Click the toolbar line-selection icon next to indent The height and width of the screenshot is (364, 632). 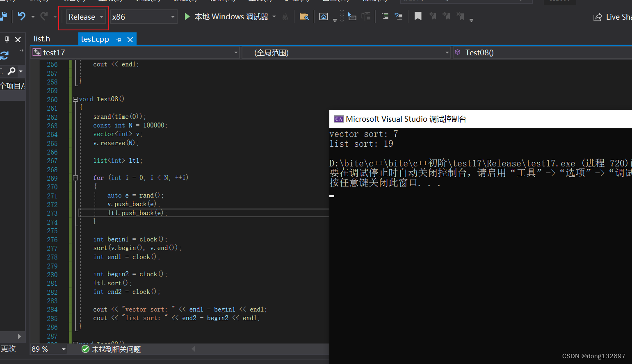352,16
